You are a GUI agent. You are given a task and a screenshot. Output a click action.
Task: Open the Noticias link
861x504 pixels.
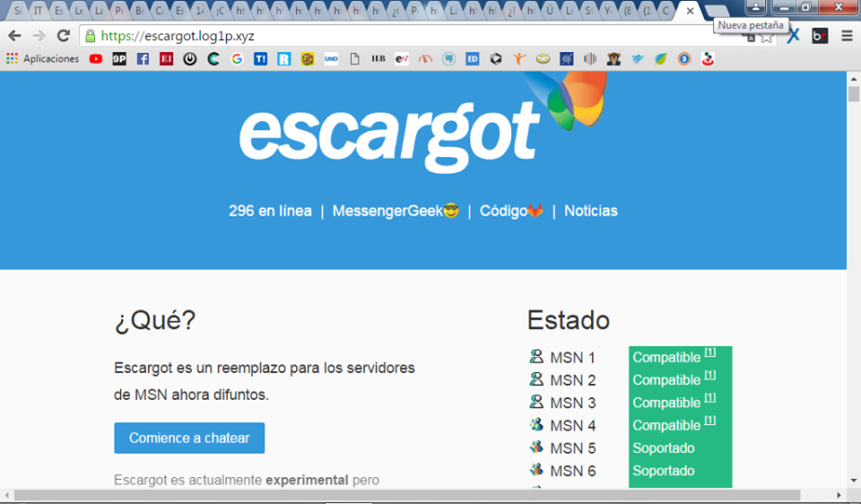point(591,211)
